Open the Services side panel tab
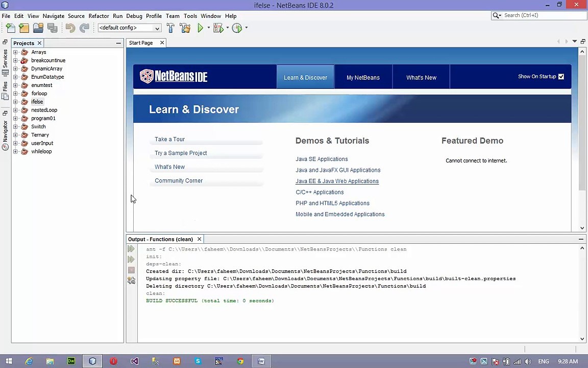 [5, 62]
